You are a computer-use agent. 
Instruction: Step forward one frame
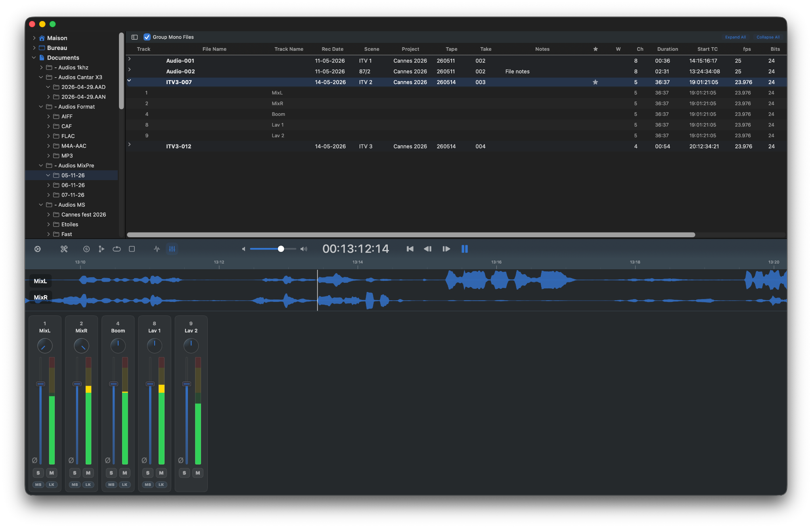(446, 249)
